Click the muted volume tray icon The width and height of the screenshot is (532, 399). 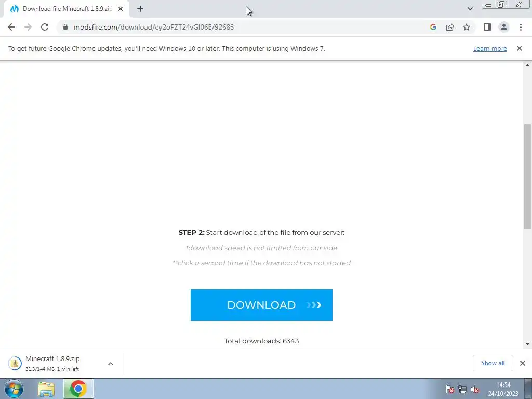[475, 390]
